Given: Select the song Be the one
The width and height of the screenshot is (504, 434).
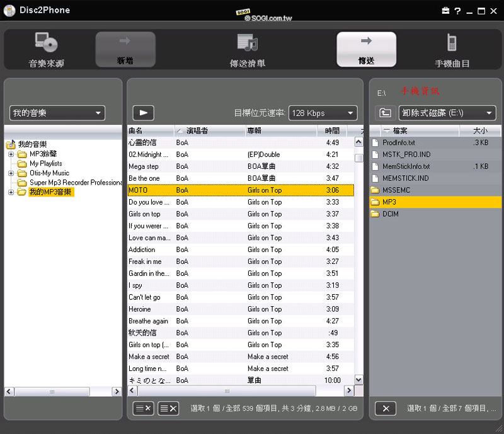Looking at the screenshot, I should pyautogui.click(x=241, y=178).
